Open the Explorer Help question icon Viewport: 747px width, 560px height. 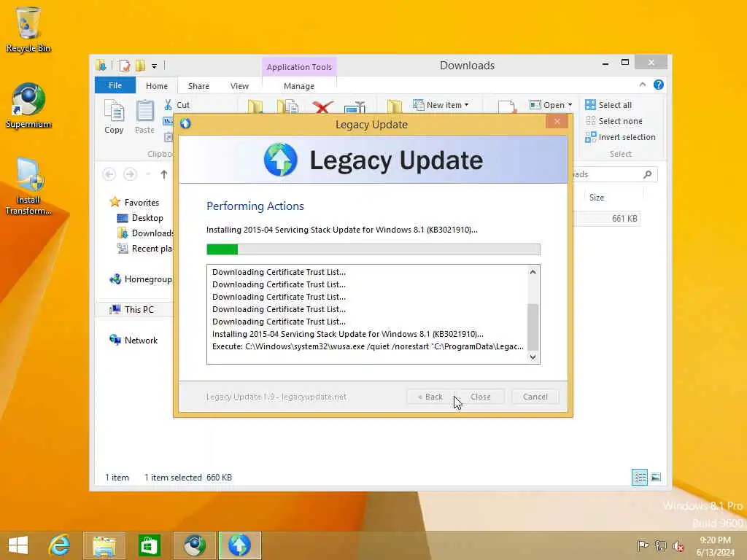(659, 85)
